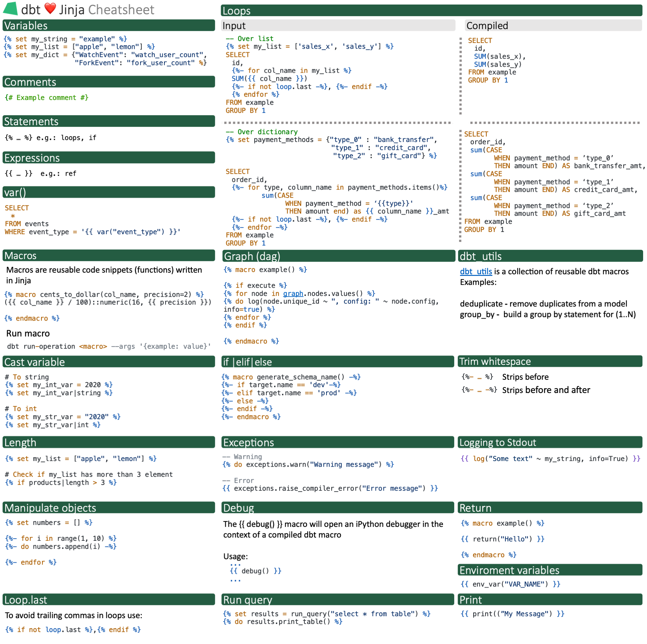Click the Jinja Cheatsheet title text

pos(106,10)
